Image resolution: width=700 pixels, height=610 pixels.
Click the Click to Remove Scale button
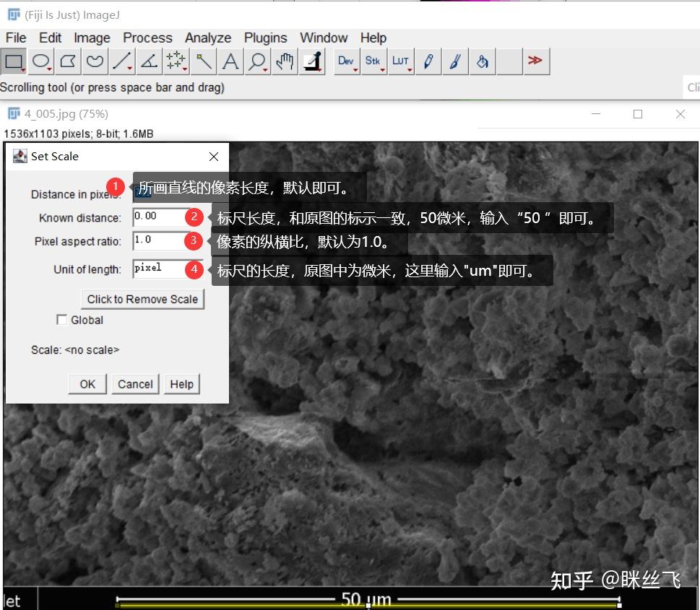142,299
